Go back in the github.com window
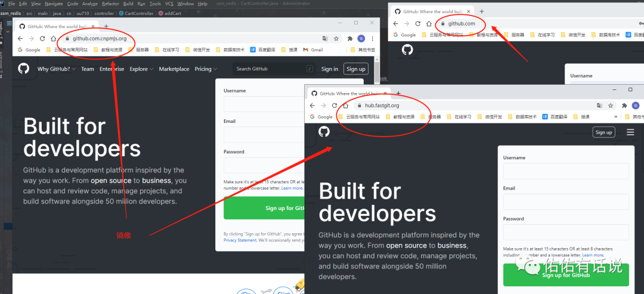644x294 pixels. (395, 24)
